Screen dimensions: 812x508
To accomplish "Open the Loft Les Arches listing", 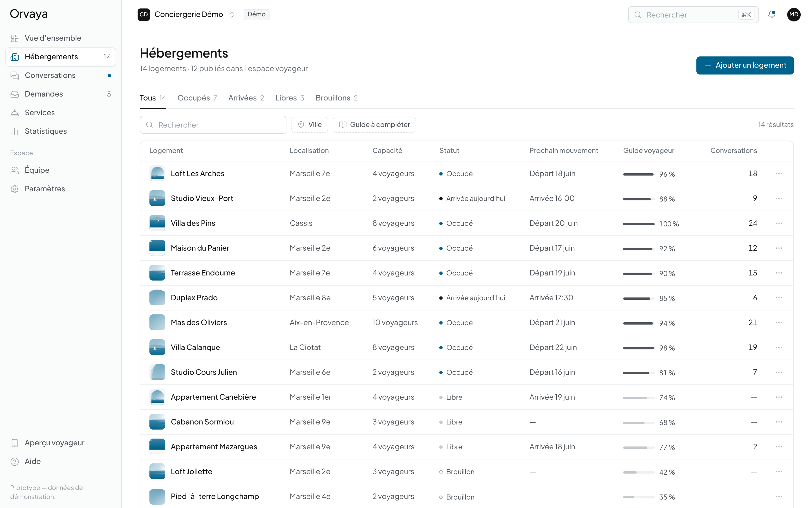I will [x=197, y=174].
